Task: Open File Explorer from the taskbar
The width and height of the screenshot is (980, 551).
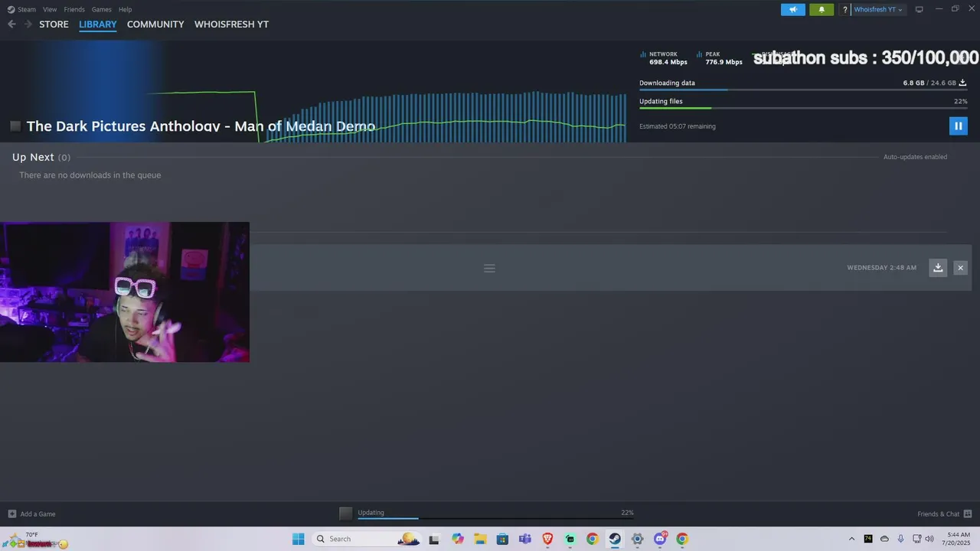Action: [x=480, y=539]
